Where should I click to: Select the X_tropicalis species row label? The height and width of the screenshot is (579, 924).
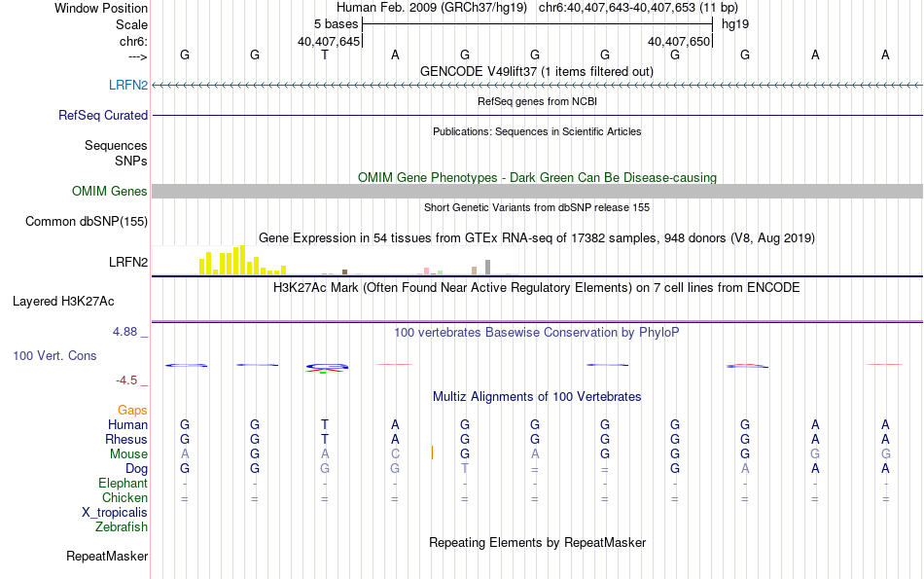click(115, 513)
